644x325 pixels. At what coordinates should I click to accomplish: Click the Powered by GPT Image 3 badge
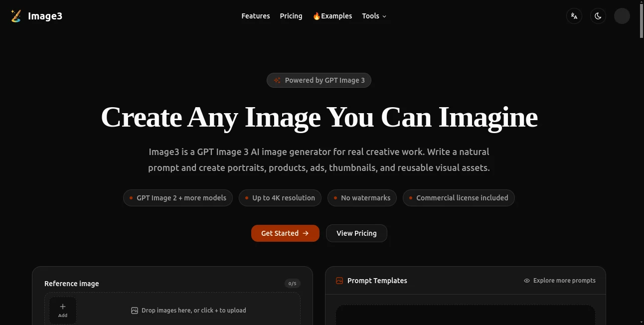pos(319,80)
